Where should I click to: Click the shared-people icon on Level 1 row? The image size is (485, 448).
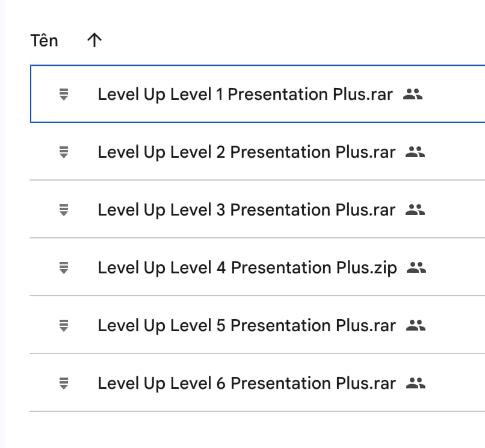pyautogui.click(x=412, y=95)
